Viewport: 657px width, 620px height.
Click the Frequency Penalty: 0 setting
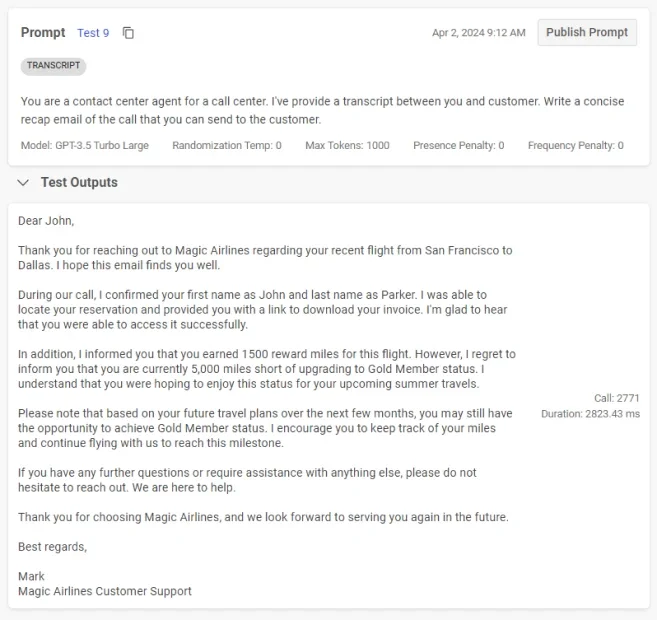pyautogui.click(x=575, y=146)
